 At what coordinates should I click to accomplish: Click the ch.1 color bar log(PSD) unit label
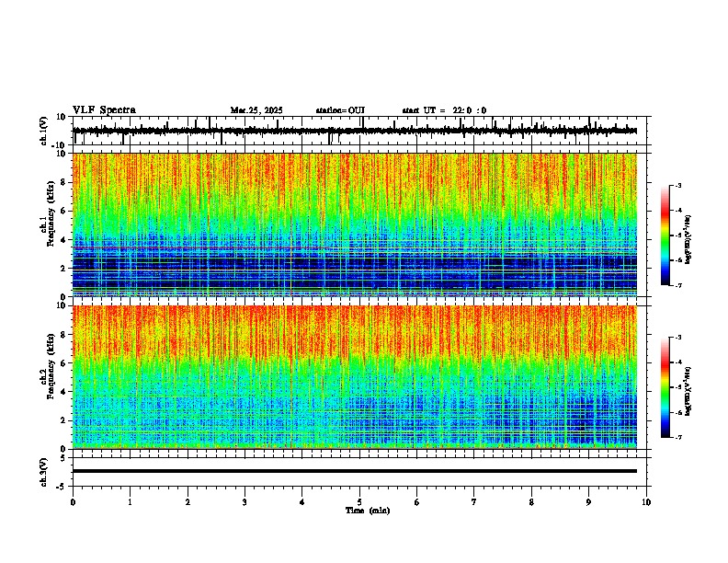pos(688,239)
